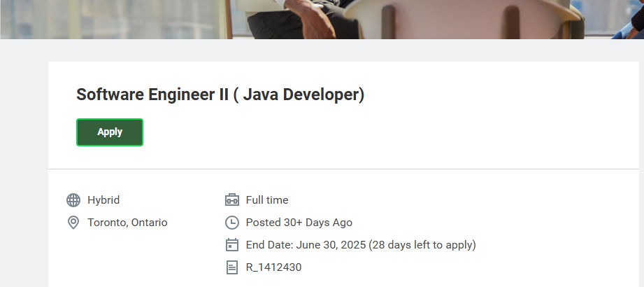Image resolution: width=644 pixels, height=287 pixels.
Task: Click the Posted 30+ Days Ago text
Action: tap(299, 223)
